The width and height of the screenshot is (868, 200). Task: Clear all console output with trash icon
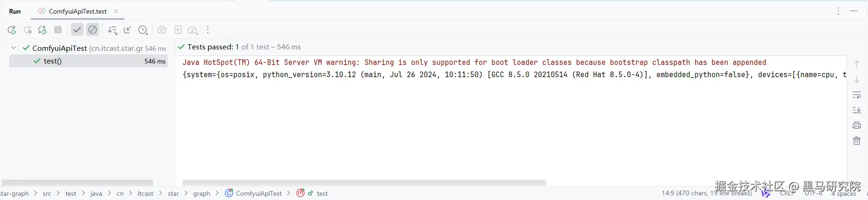(x=857, y=141)
